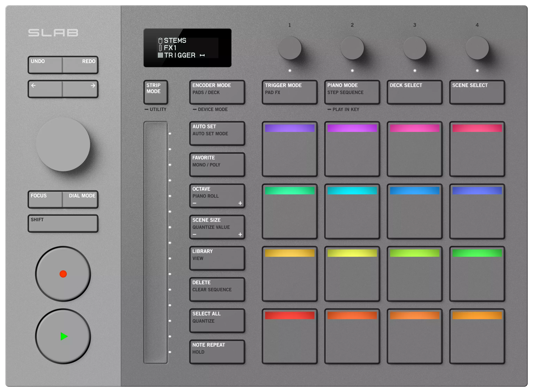533x392 pixels.
Task: Click the ENCODER MODE button
Action: [x=217, y=92]
